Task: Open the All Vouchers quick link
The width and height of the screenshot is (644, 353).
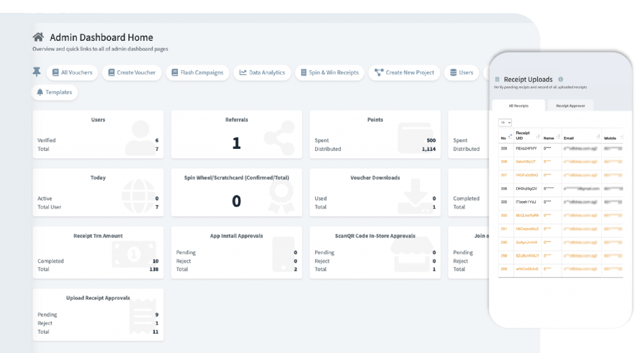Action: pyautogui.click(x=72, y=72)
